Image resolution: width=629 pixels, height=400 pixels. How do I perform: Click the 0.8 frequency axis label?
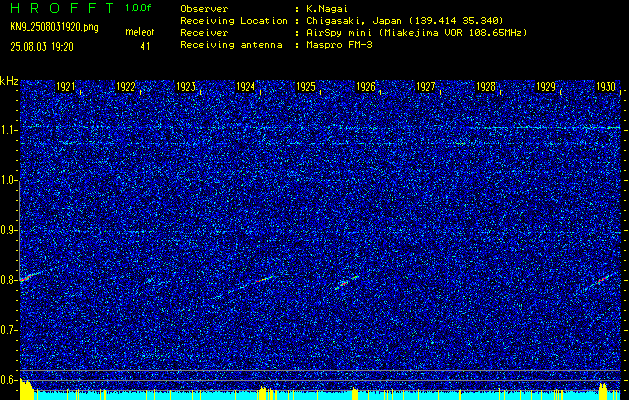[x=8, y=280]
